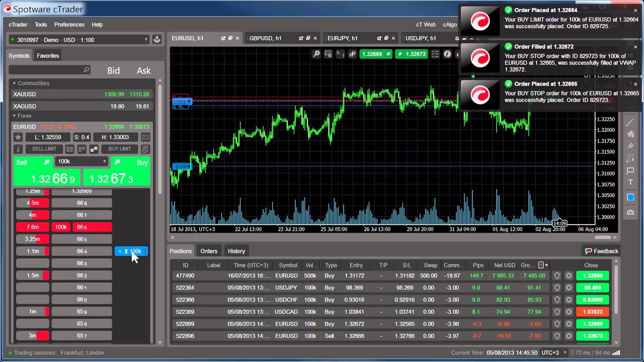Click the chart sell button 1.32669

[375, 54]
